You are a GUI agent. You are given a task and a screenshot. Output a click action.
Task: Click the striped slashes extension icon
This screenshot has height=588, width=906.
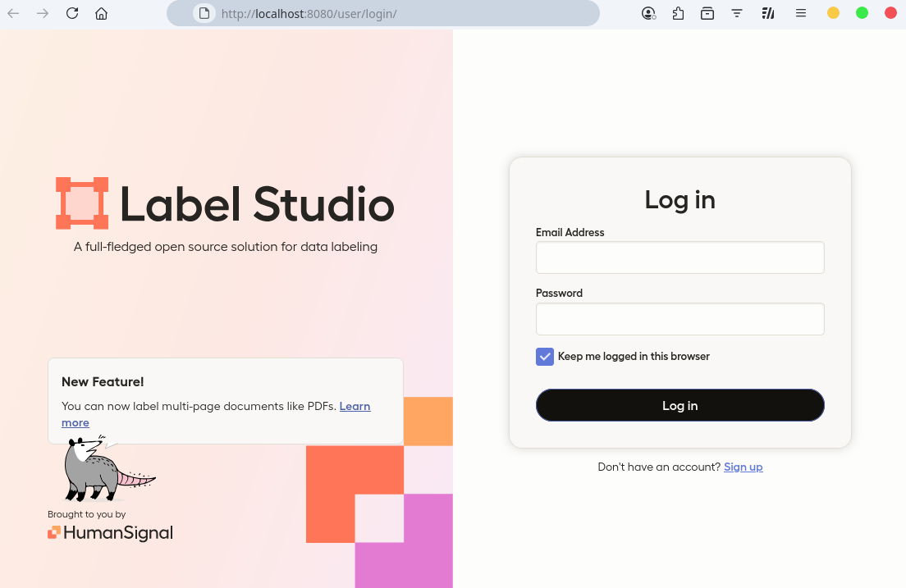[768, 13]
